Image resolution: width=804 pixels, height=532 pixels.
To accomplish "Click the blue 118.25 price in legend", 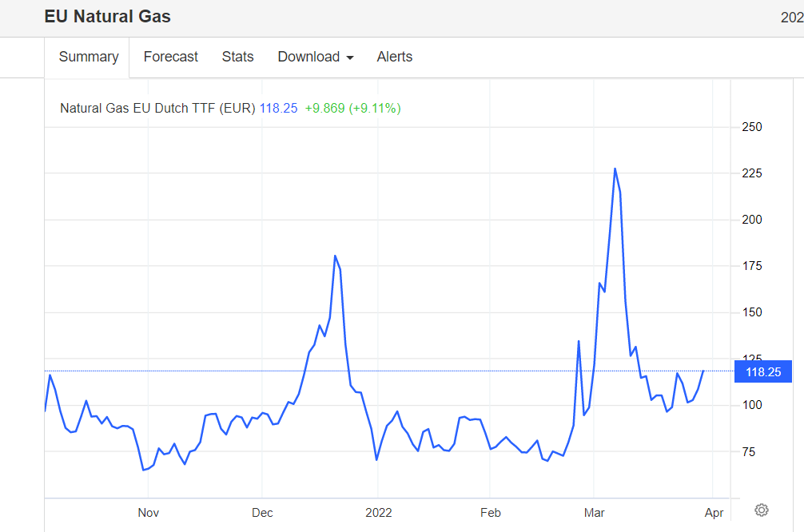I will click(278, 108).
